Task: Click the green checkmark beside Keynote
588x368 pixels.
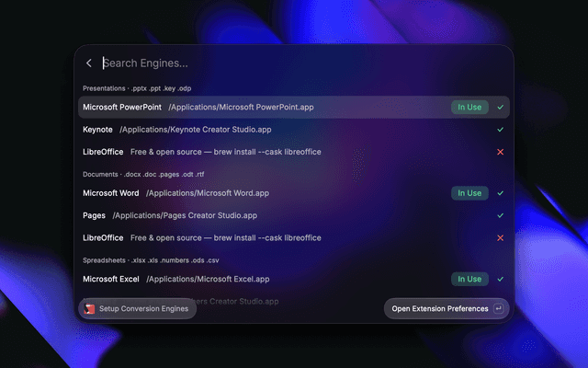Action: coord(500,130)
